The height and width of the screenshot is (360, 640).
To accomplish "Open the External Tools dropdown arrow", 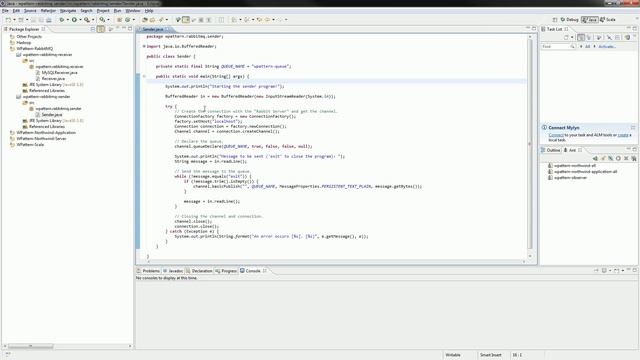I will tap(93, 20).
